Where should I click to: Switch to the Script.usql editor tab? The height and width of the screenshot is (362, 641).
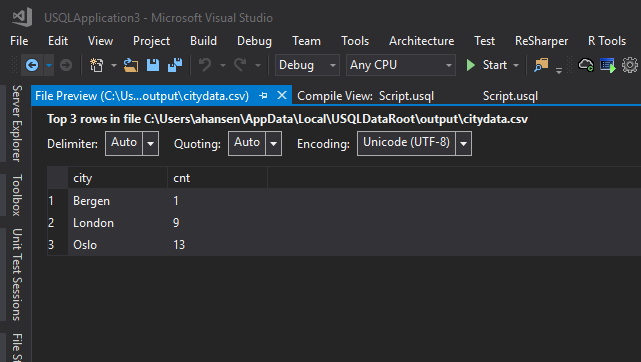pyautogui.click(x=510, y=96)
